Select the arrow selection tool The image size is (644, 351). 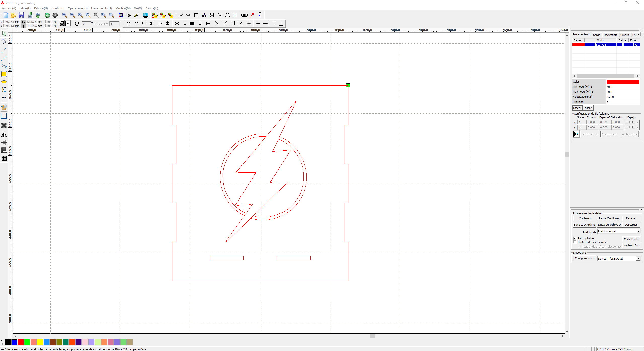click(4, 34)
